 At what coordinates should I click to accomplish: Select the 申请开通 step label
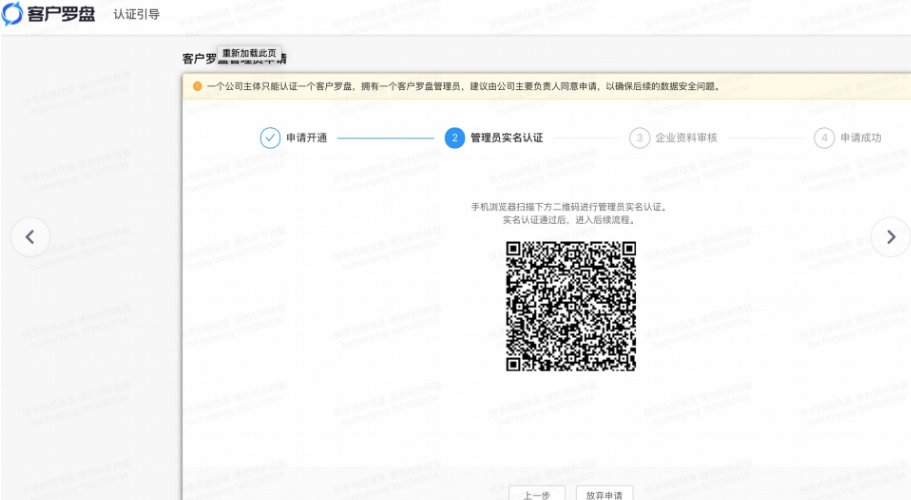pyautogui.click(x=307, y=138)
